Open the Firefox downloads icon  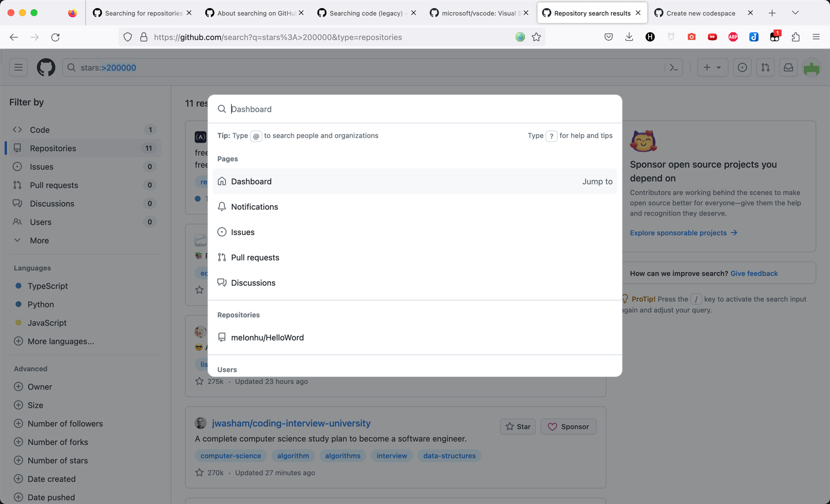pyautogui.click(x=629, y=37)
